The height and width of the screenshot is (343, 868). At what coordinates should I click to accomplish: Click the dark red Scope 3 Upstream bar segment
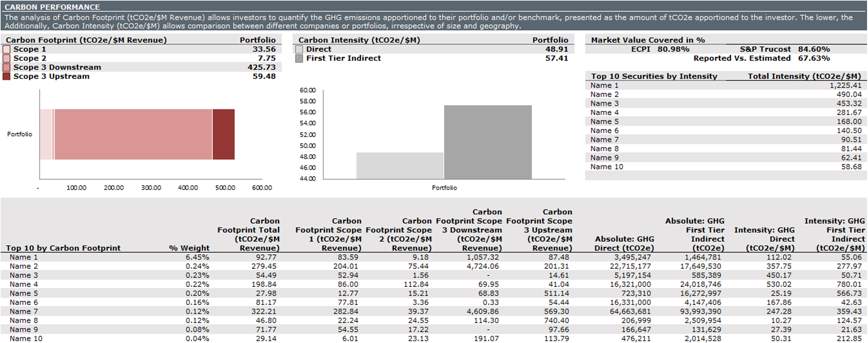pyautogui.click(x=223, y=134)
